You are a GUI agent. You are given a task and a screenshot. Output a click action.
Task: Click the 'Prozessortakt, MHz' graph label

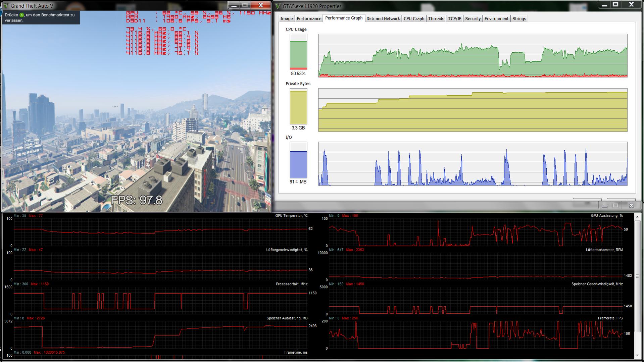coord(292,284)
